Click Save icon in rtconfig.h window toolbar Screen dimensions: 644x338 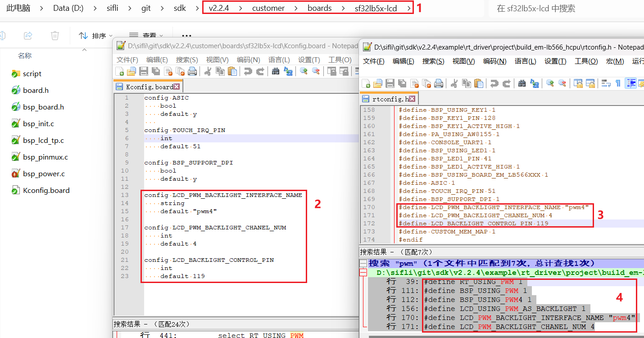coord(390,83)
